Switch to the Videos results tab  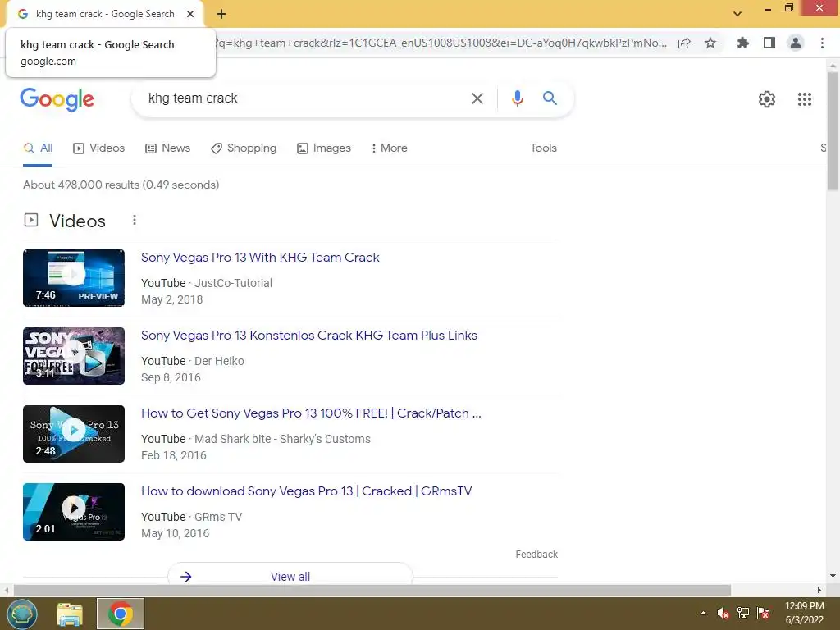98,148
